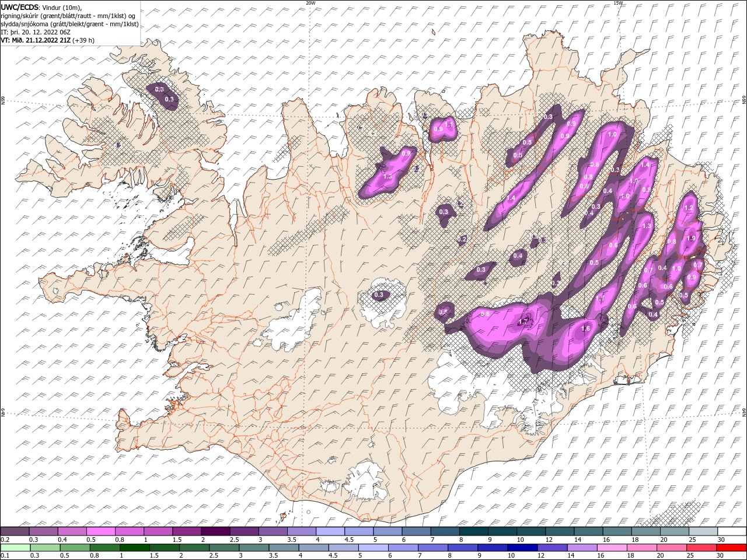Click the '0.1' label in lower legend
Screen dimensions: 747x560
[4, 556]
